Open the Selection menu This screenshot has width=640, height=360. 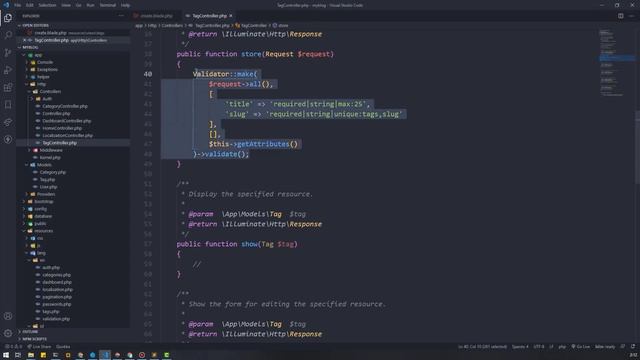47,5
